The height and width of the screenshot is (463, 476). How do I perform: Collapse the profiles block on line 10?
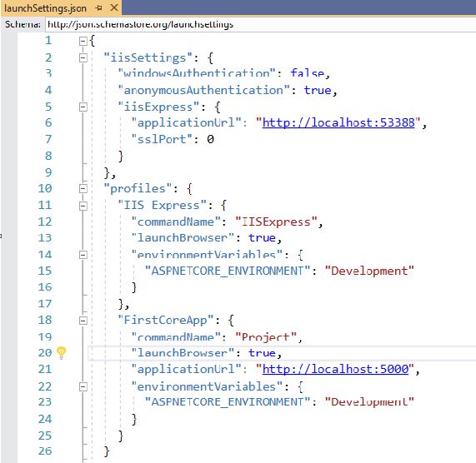(83, 188)
